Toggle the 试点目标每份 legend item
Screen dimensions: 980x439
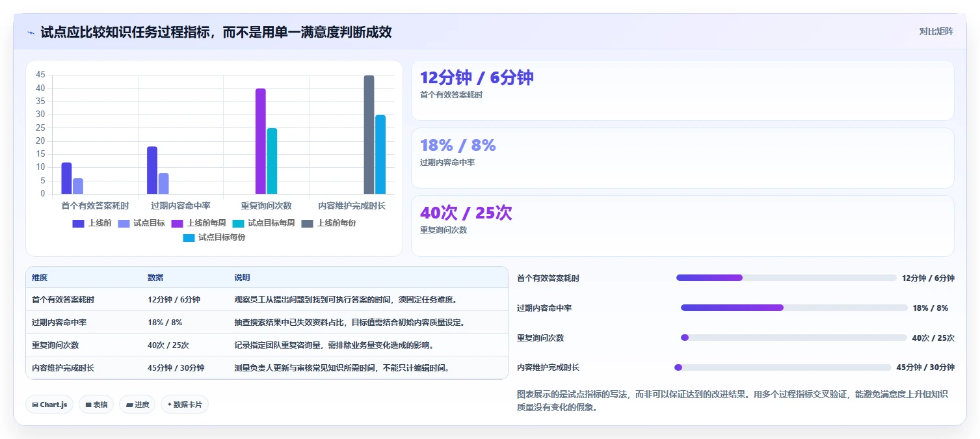coord(214,237)
